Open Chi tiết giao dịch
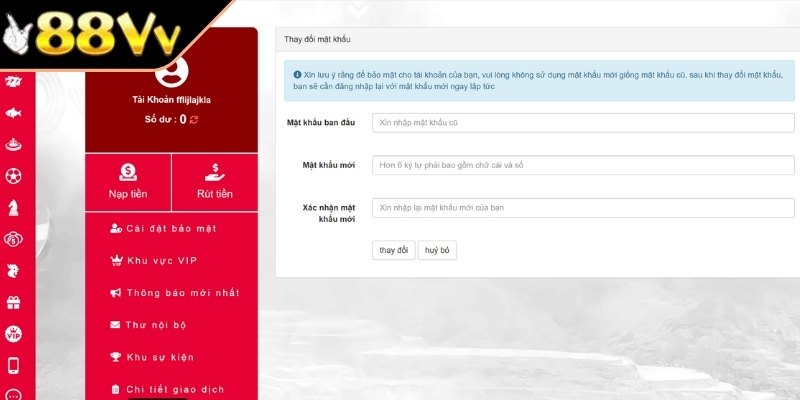 point(167,389)
